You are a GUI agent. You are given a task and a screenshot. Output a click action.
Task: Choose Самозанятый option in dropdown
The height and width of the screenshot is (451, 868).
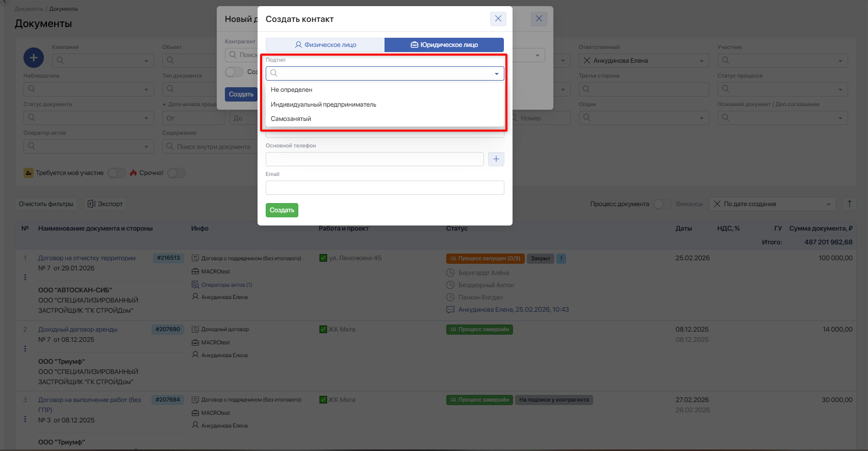(x=291, y=119)
